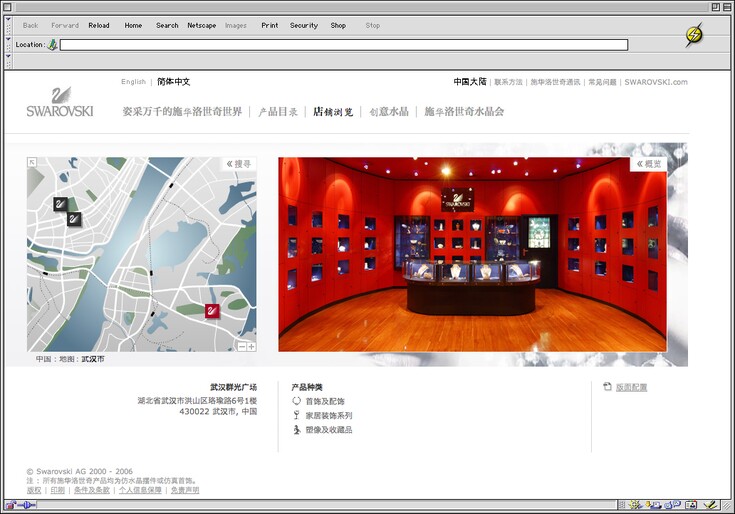Open 条件及条款 footer link
Viewport: 735px width, 514px height.
pos(91,490)
